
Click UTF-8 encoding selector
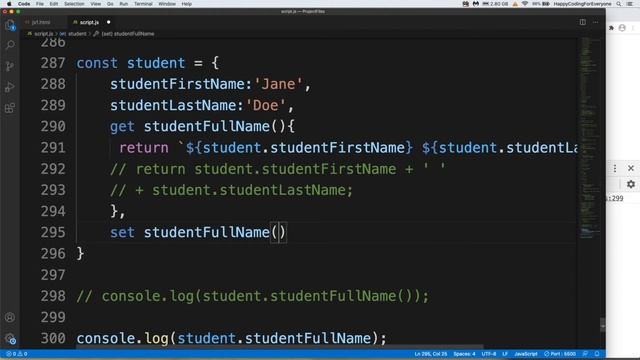489,354
